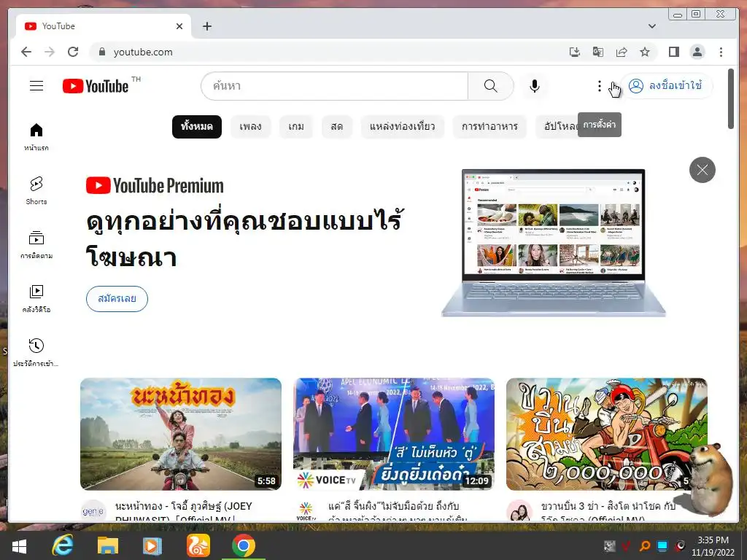Click the search magnifier button
747x560 pixels.
[x=491, y=86]
